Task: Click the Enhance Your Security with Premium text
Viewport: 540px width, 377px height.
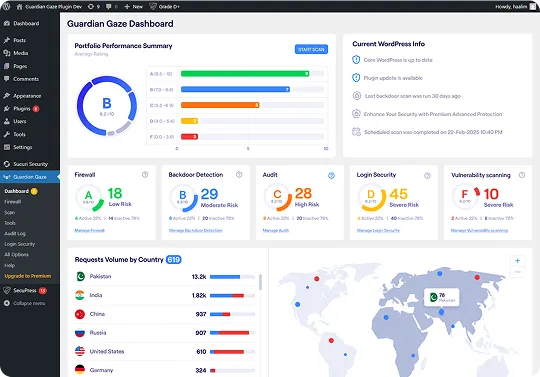Action: pos(433,114)
